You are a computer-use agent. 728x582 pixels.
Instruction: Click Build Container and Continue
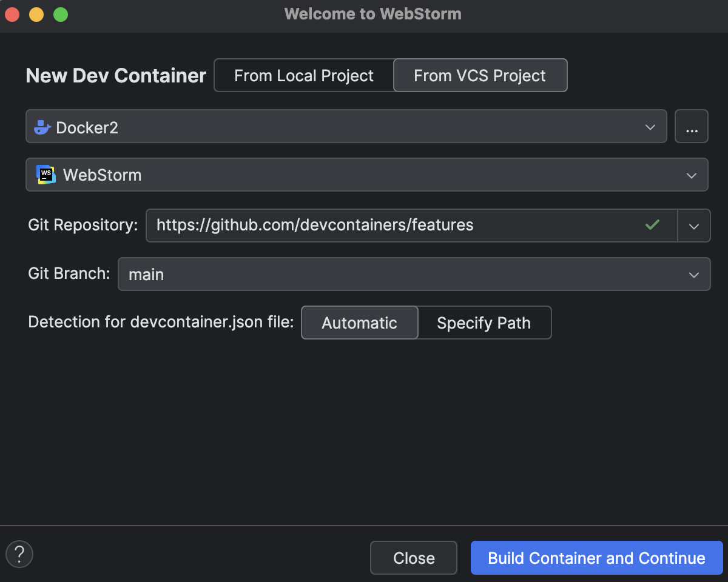596,558
